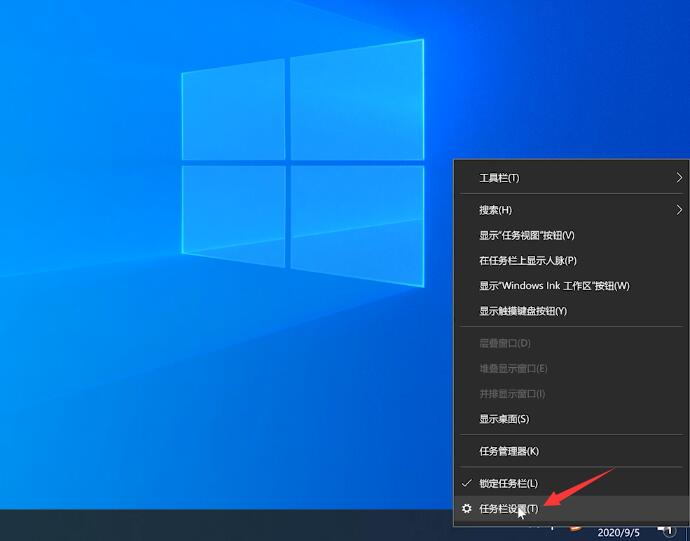Expand the chevron arrow beside 搜索(H)
This screenshot has height=541, width=690.
point(679,210)
